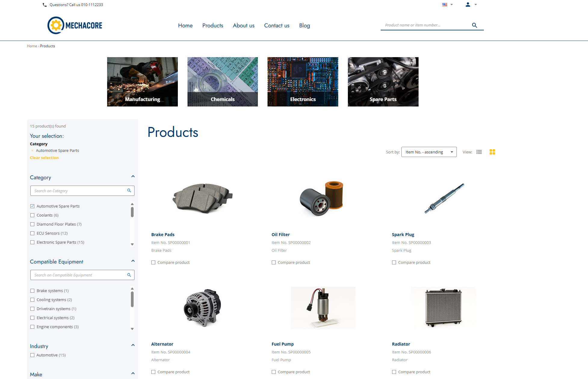The width and height of the screenshot is (588, 379).
Task: Open the Spare Parts category thumbnail
Action: click(383, 82)
